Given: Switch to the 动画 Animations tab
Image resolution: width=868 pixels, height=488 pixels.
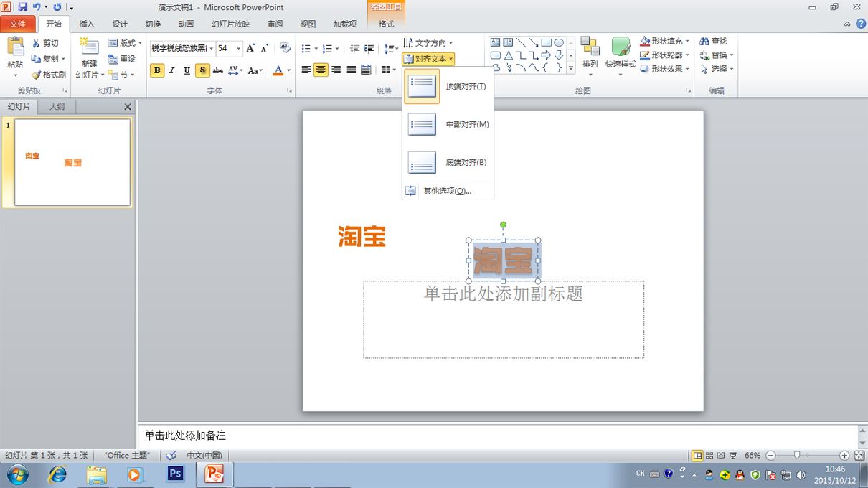Looking at the screenshot, I should coord(186,24).
